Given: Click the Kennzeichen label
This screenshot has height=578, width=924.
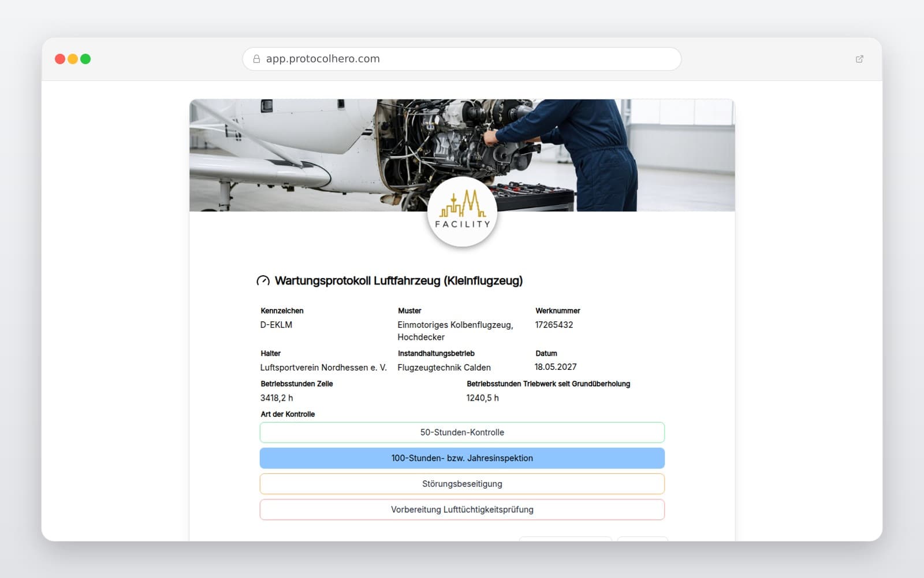Looking at the screenshot, I should (x=282, y=311).
